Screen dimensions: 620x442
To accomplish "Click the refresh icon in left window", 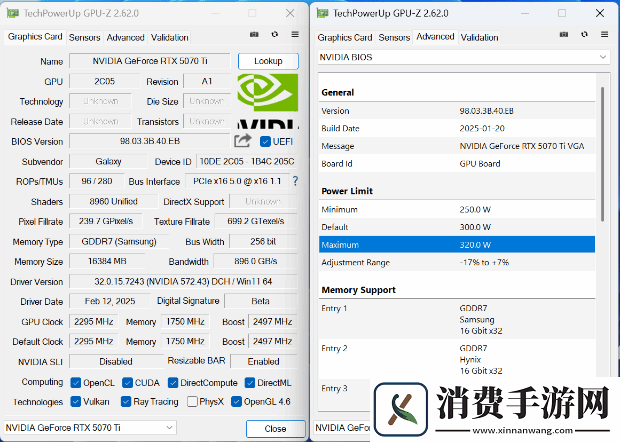I will [x=275, y=36].
